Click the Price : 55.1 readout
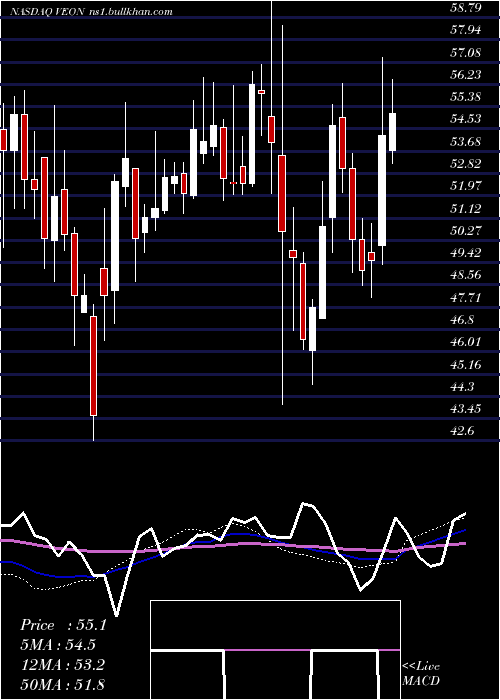The image size is (500, 700). click(x=63, y=625)
